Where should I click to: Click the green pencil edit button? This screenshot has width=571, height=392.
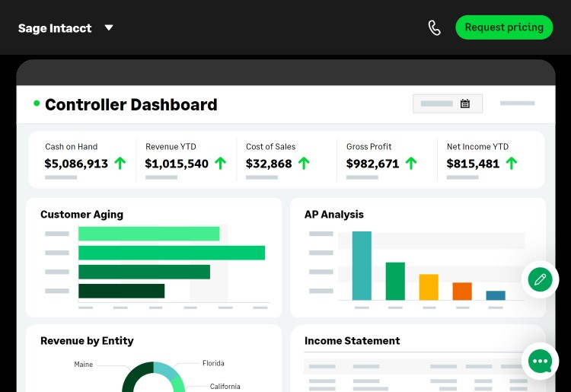pos(540,279)
